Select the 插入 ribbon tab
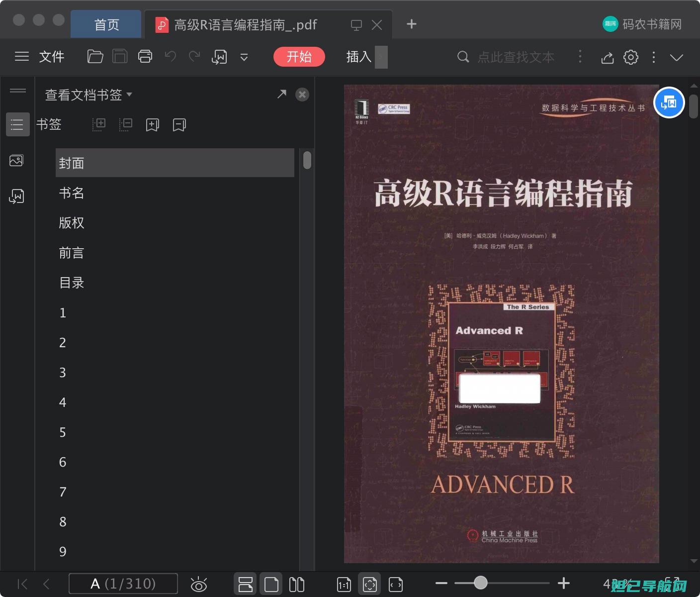Image resolution: width=700 pixels, height=597 pixels. (x=358, y=57)
